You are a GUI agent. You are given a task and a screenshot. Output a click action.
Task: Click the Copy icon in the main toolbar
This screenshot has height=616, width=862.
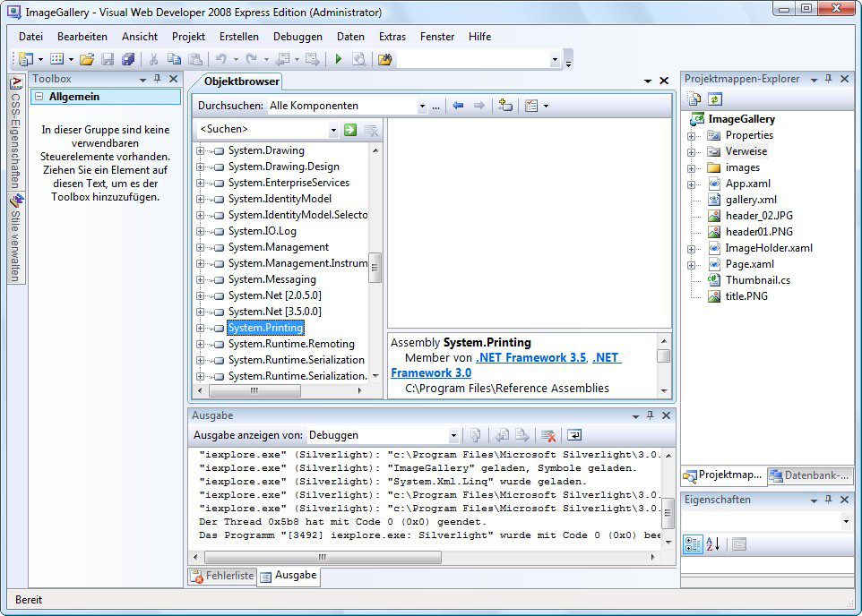(174, 60)
